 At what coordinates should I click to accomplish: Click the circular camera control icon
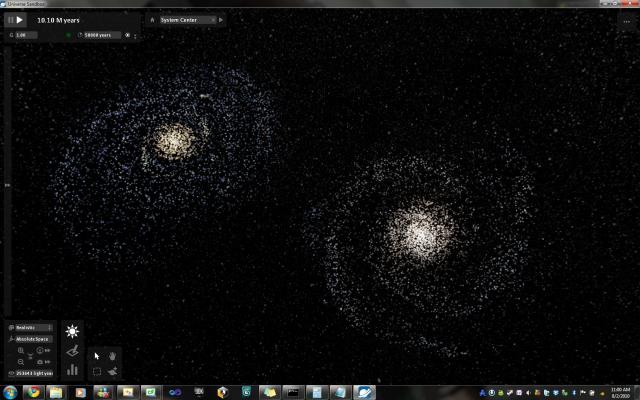click(40, 350)
